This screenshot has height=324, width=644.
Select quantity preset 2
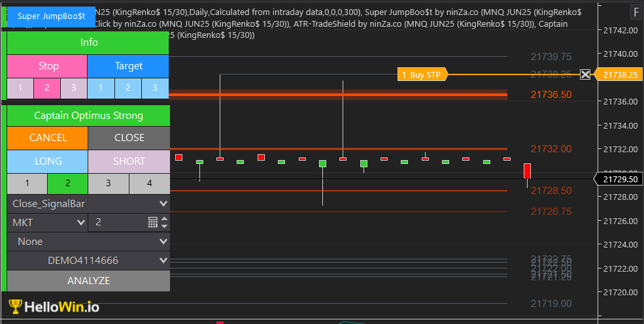pyautogui.click(x=68, y=184)
